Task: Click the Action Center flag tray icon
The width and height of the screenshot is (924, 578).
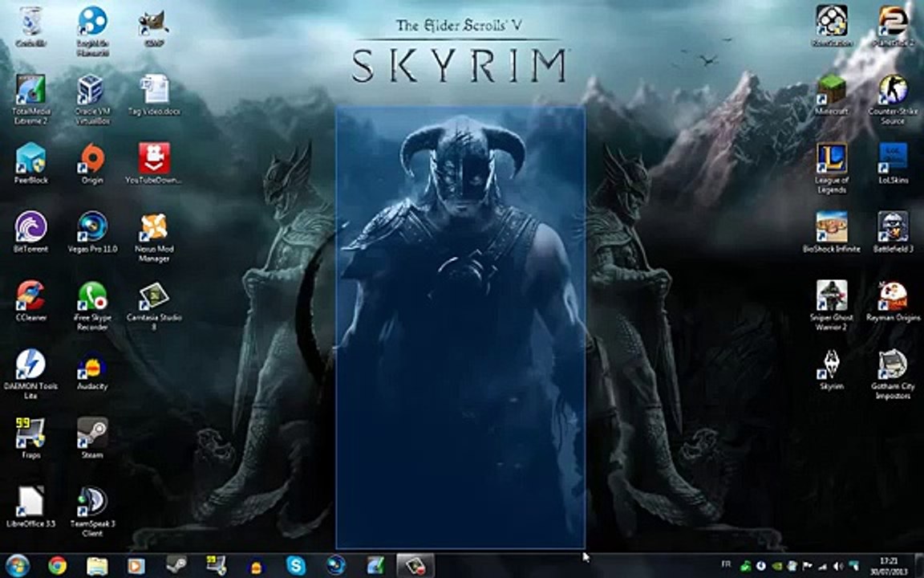Action: click(807, 566)
